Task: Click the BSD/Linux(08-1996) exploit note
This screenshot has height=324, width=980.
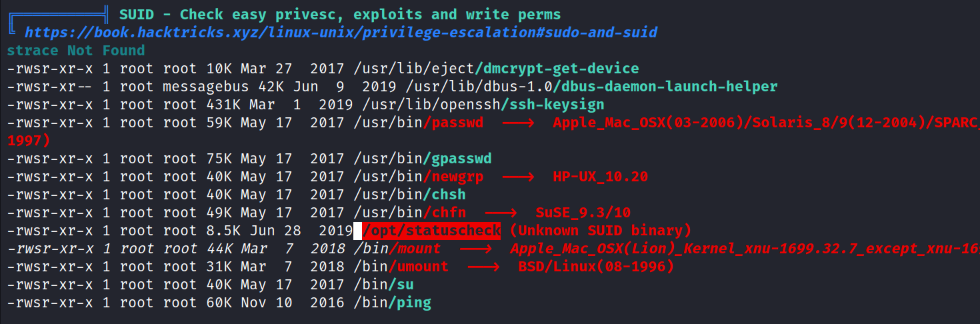Action: point(596,267)
